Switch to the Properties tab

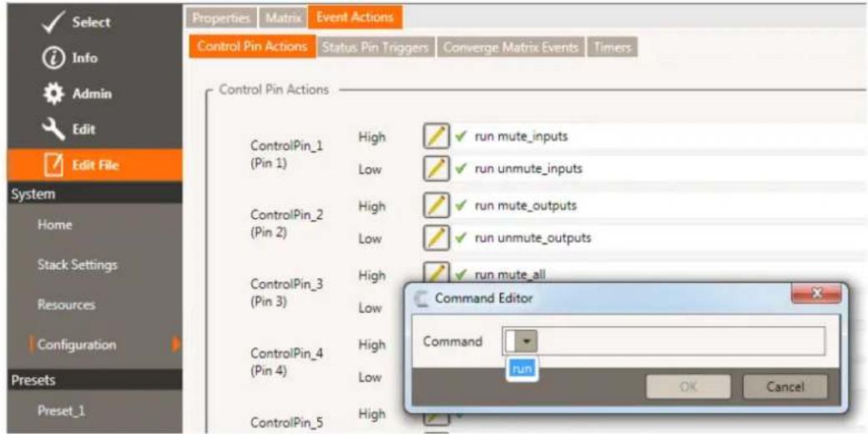(x=221, y=18)
